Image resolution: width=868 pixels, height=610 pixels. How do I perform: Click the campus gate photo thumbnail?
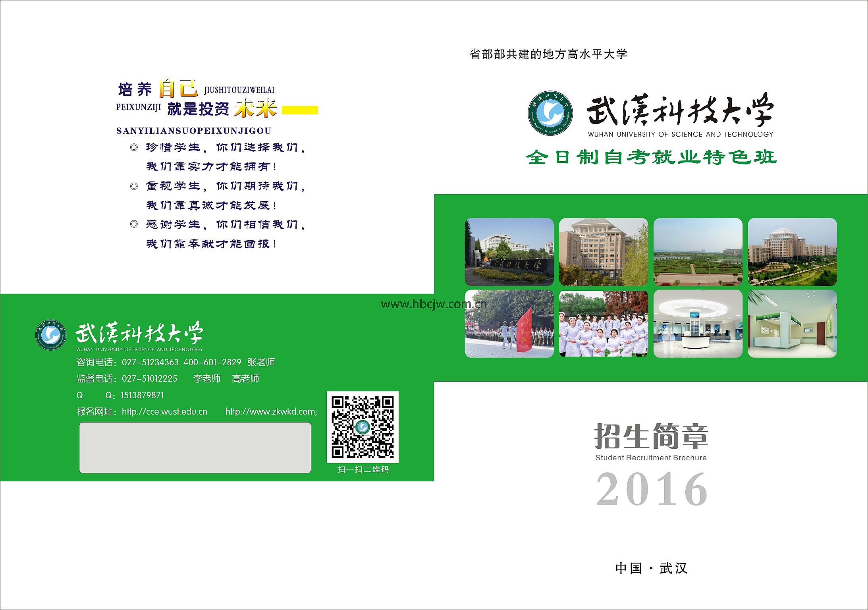point(509,252)
